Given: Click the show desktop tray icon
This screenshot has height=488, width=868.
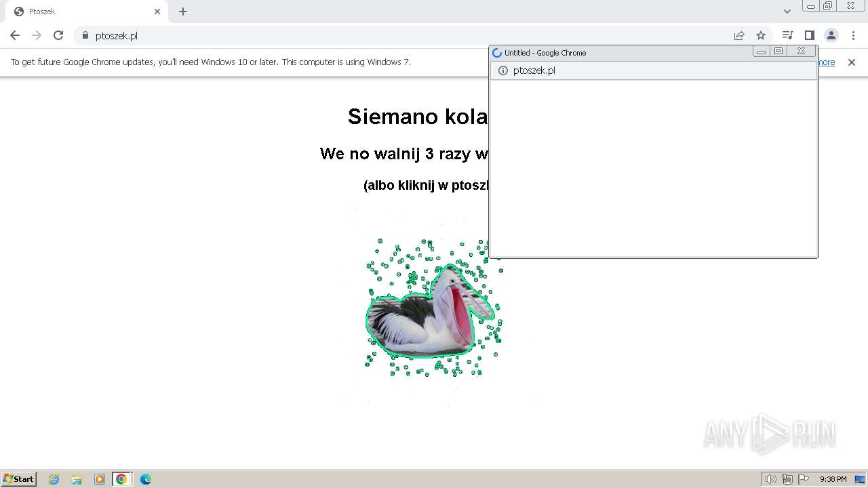Looking at the screenshot, I should point(860,479).
